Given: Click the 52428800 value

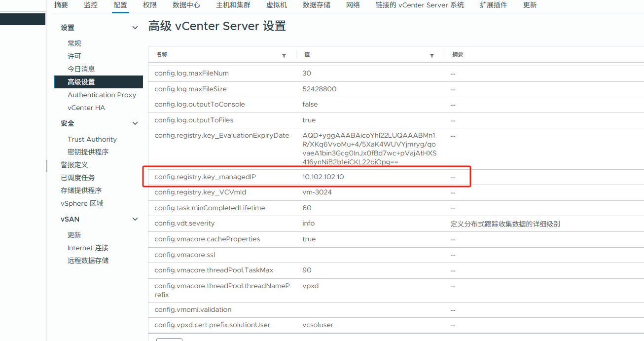Looking at the screenshot, I should [x=320, y=89].
